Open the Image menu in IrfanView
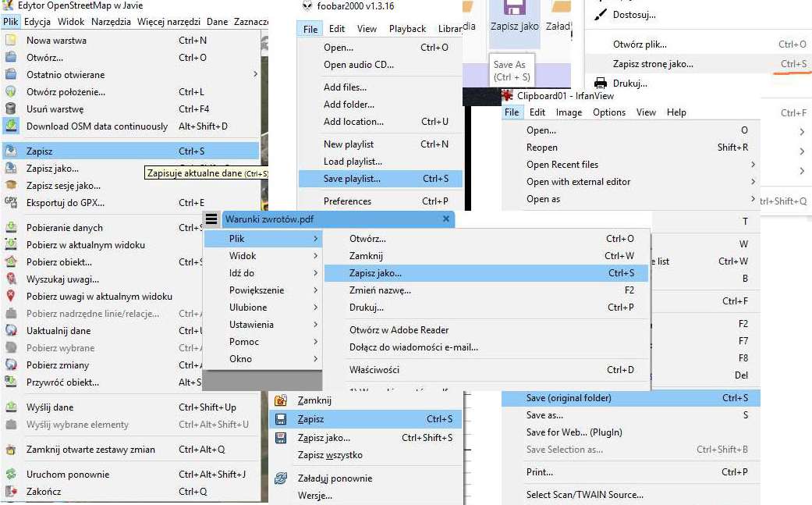 (x=569, y=112)
